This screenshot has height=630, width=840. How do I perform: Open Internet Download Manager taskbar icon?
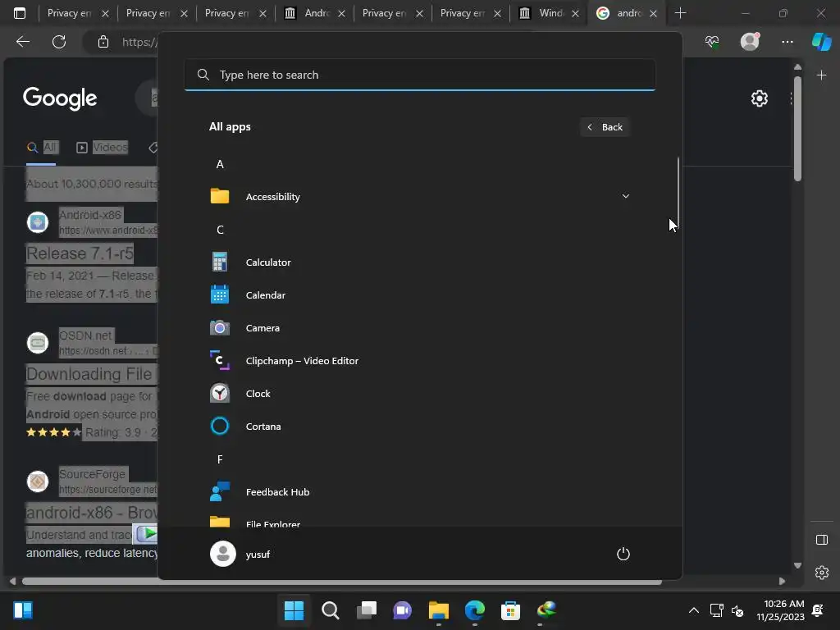pos(546,610)
